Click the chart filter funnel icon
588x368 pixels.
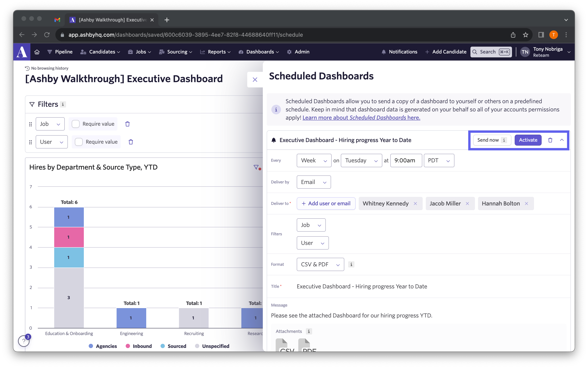(x=256, y=167)
